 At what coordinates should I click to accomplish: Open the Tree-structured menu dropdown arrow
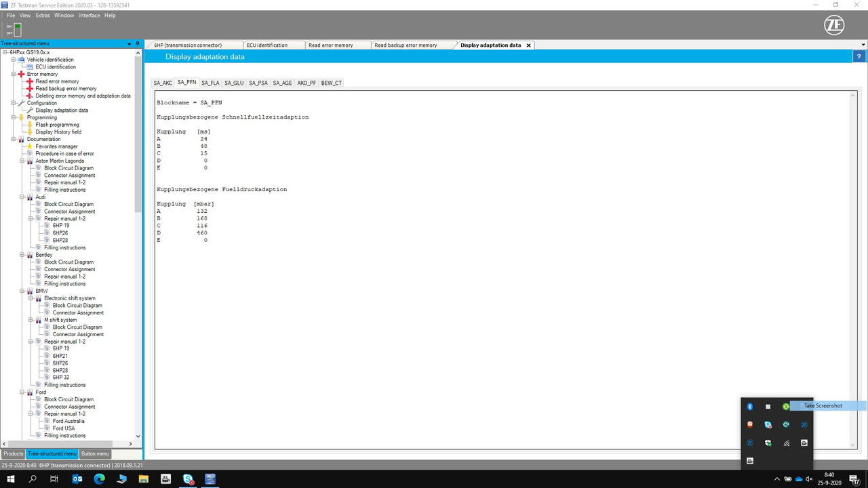pos(128,43)
